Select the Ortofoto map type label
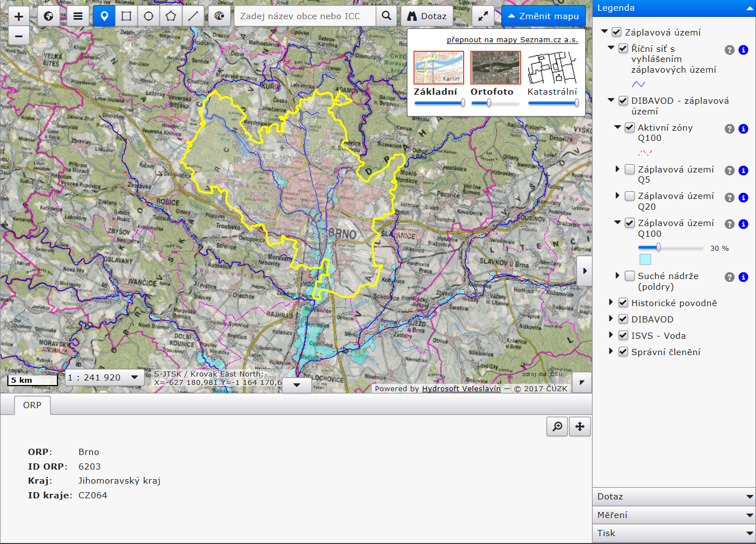The height and width of the screenshot is (544, 756). (492, 91)
